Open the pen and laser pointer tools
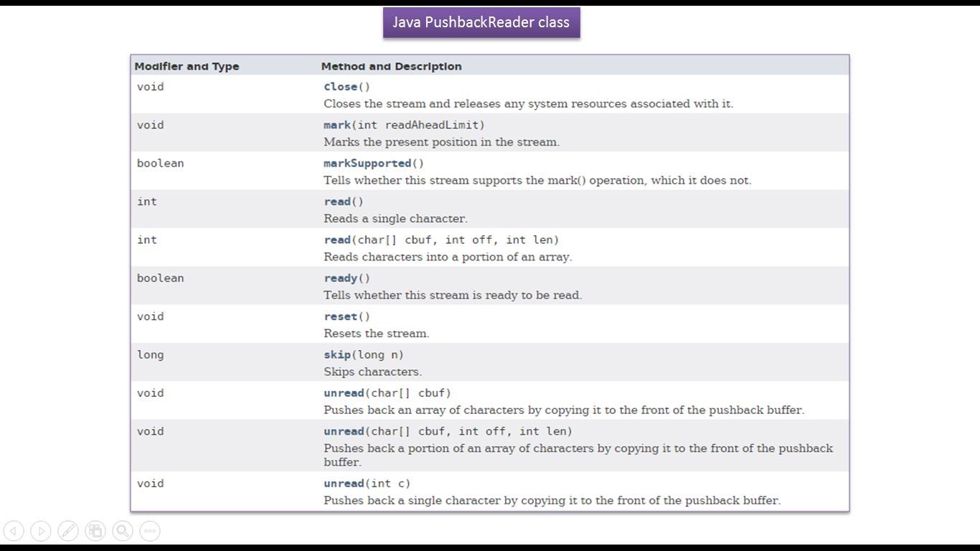 [x=68, y=531]
